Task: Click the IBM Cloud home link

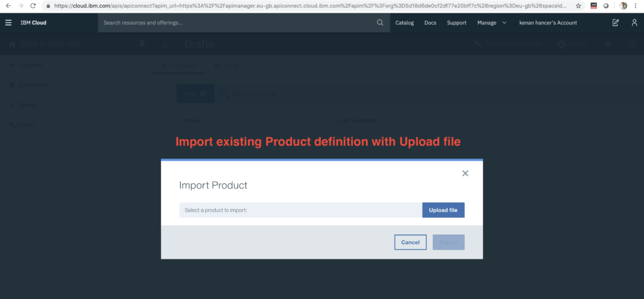Action: click(x=33, y=23)
